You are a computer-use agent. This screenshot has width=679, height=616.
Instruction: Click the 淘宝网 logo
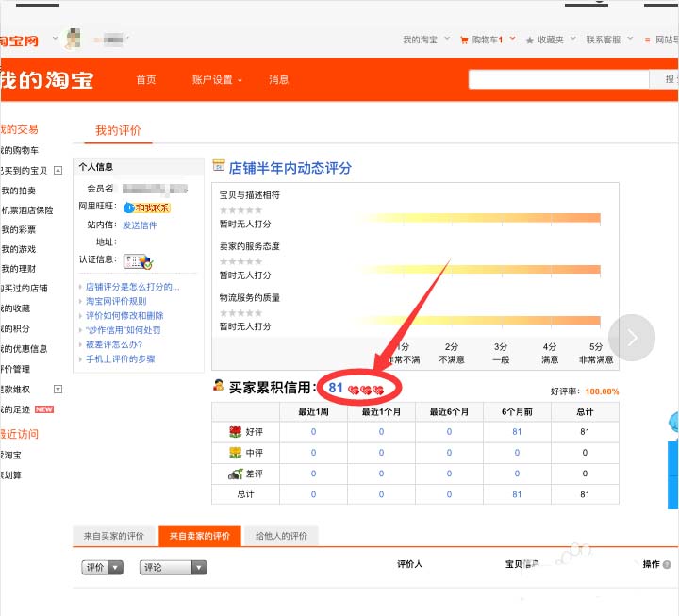[x=19, y=41]
